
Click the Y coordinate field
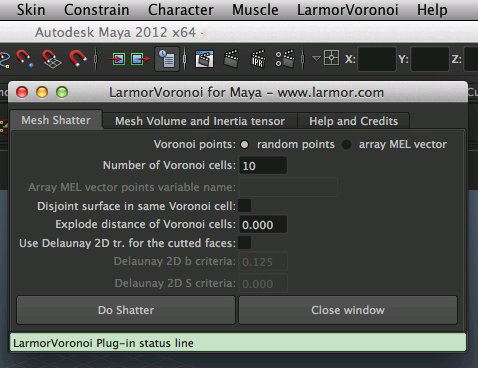tap(430, 59)
